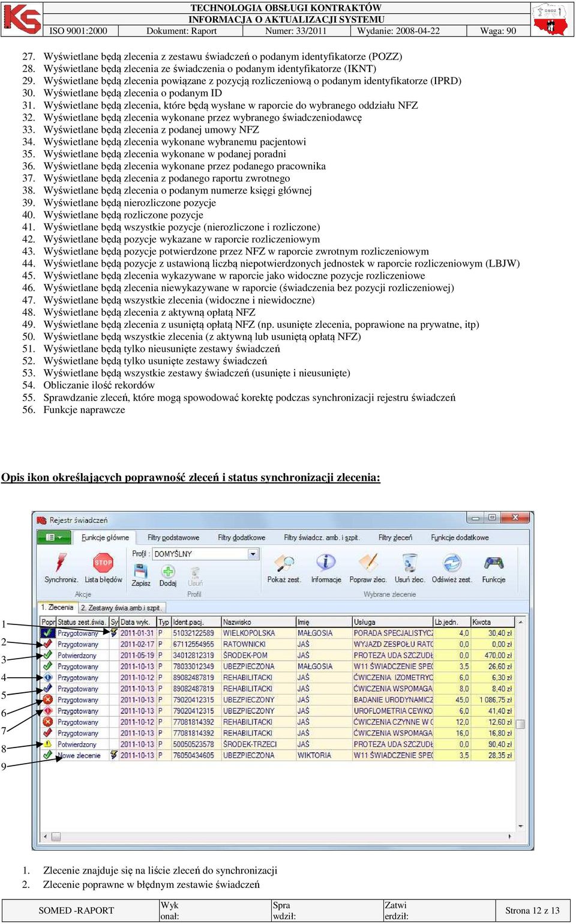Image resolution: width=576 pixels, height=924 pixels.
Task: Sort by Ident.pacj. column header
Action: pyautogui.click(x=196, y=622)
